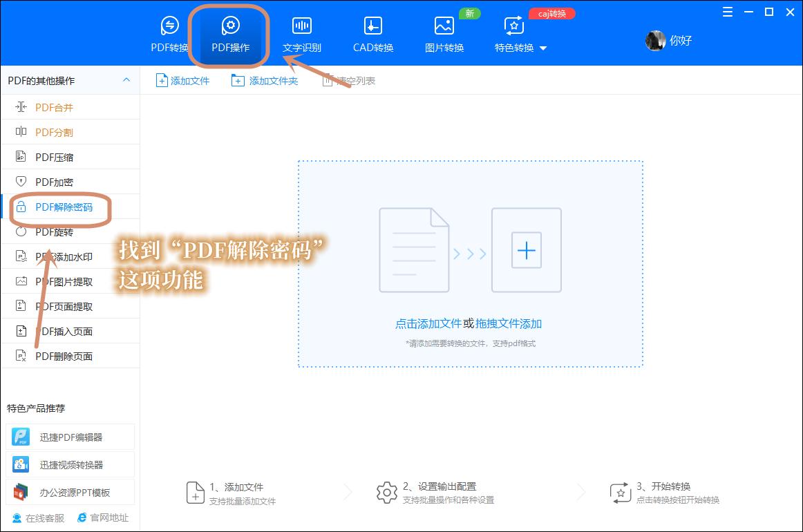Switch to the CAD转换 tab
The height and width of the screenshot is (532, 803).
pos(372,33)
